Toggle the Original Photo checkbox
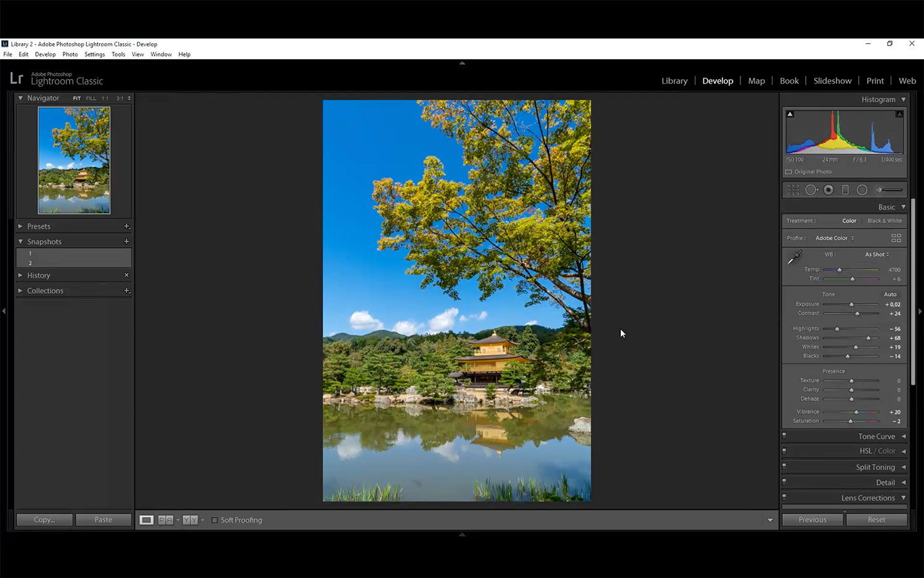The image size is (924, 578). click(788, 172)
